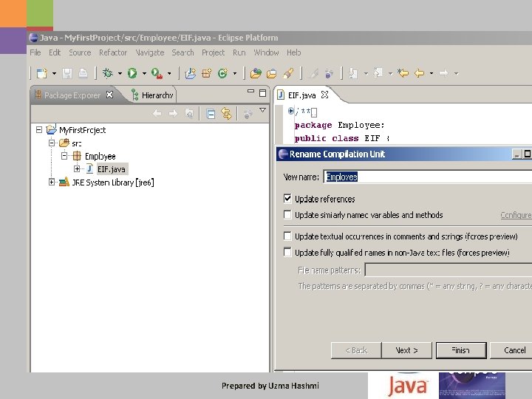This screenshot has width=532, height=399.
Task: Click the New wizard toolbar icon
Action: (41, 73)
